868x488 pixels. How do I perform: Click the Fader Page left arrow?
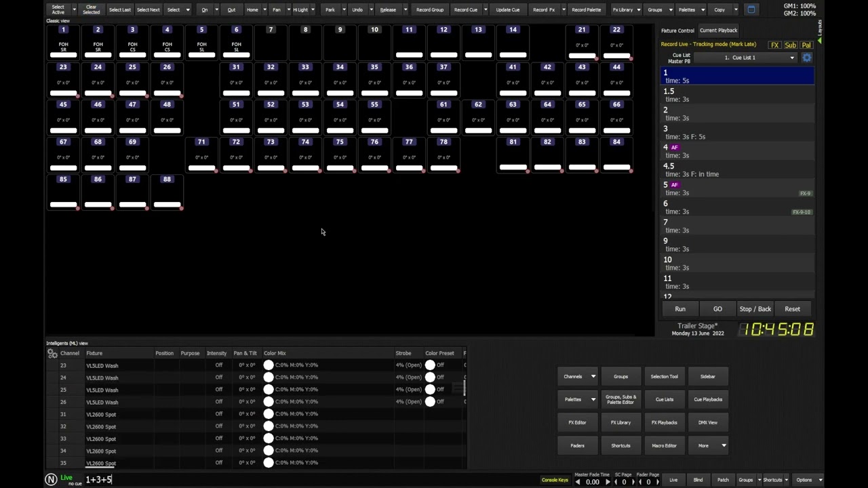click(x=641, y=482)
